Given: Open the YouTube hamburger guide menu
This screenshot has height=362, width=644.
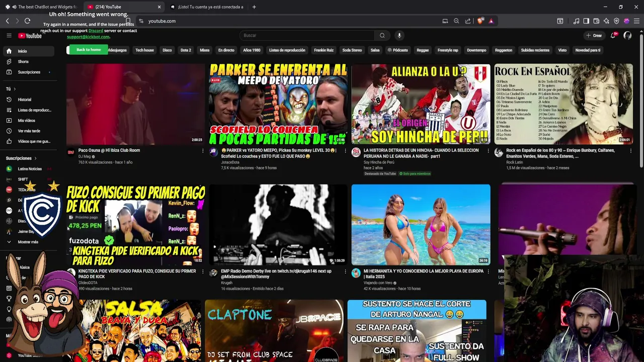Looking at the screenshot, I should 9,35.
